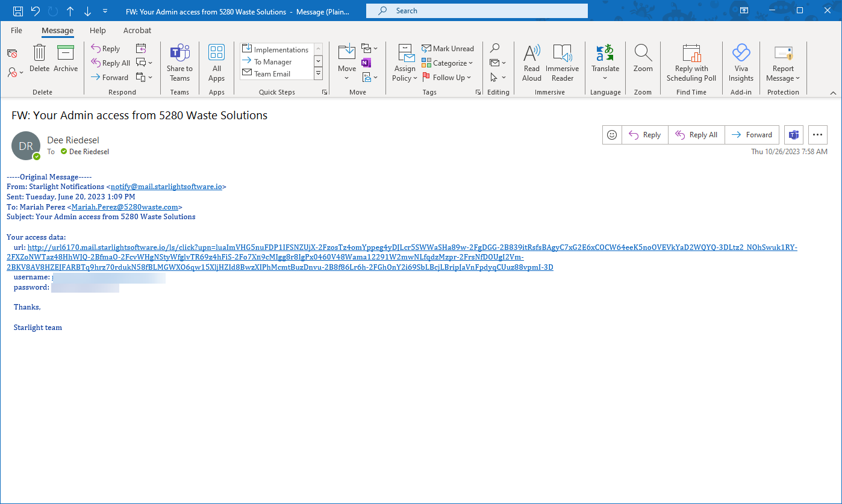Viewport: 842px width, 504px height.
Task: Open the Move group Actions dropdown
Action: [x=369, y=78]
